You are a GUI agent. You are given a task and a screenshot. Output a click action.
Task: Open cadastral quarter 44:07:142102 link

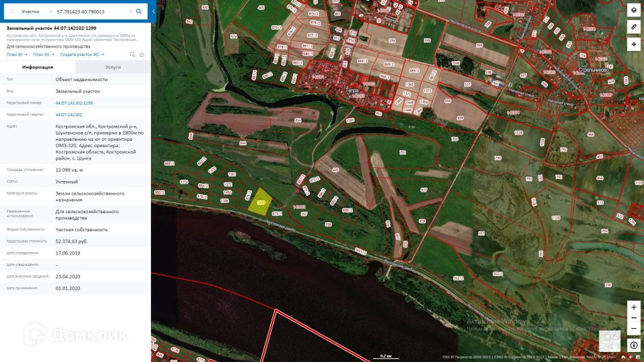[69, 115]
